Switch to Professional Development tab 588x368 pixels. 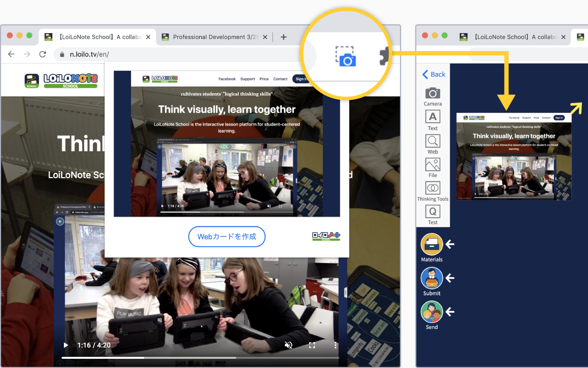[x=215, y=37]
